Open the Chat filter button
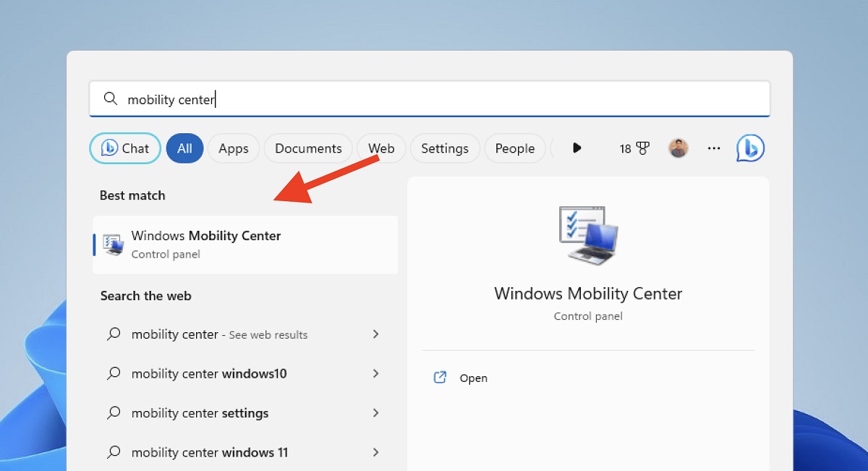 (124, 148)
